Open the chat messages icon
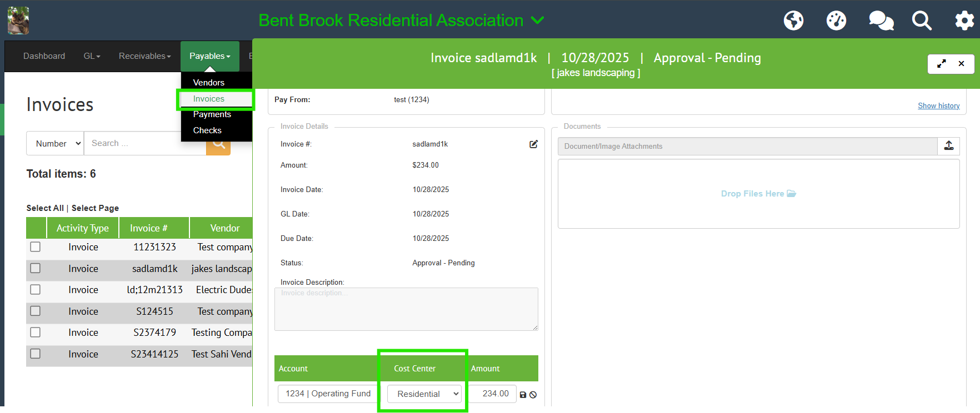980x413 pixels. 881,21
